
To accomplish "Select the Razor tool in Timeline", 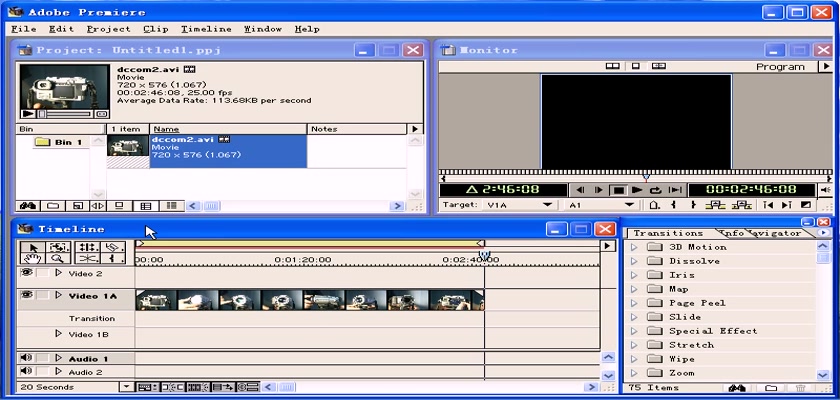I will tap(112, 247).
